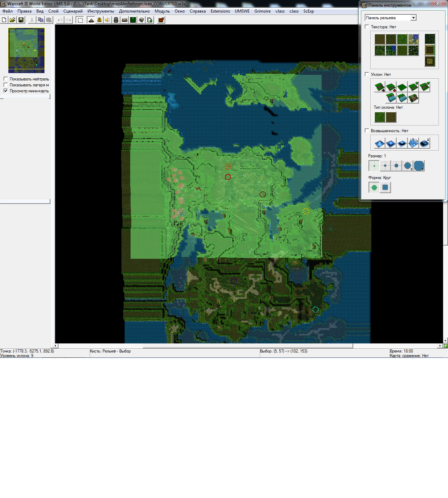Click the Кисть: Рельеф - Выбор status text

coord(110,351)
